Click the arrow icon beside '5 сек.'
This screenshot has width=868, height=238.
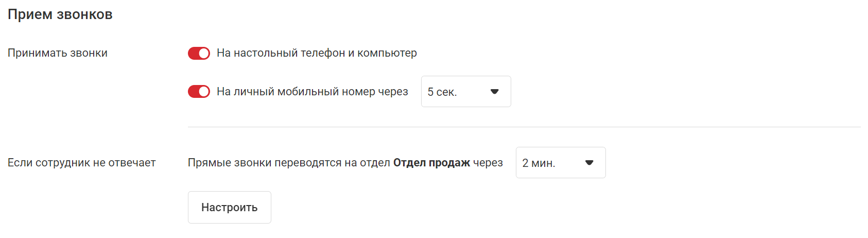[495, 92]
